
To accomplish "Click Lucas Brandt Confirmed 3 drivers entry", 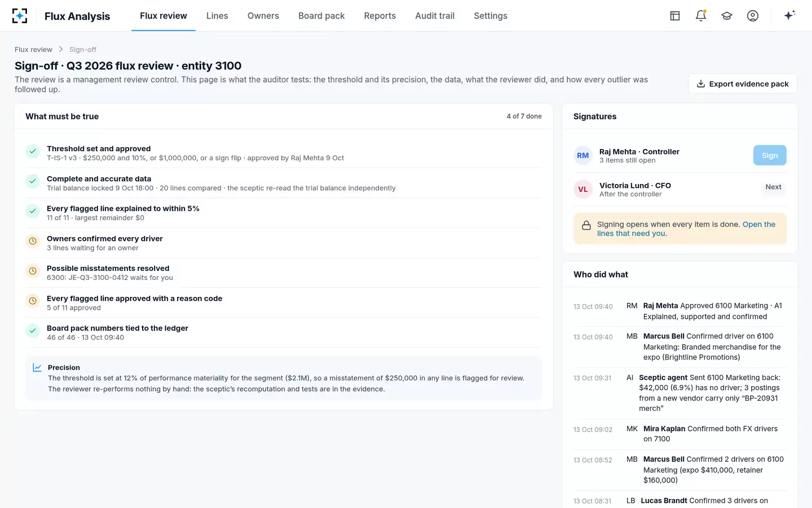I will (x=679, y=501).
